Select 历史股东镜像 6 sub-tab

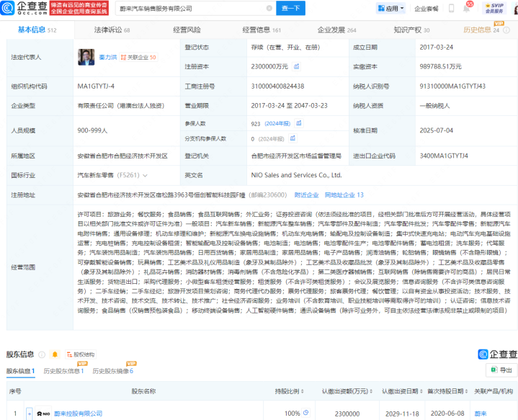point(112,371)
